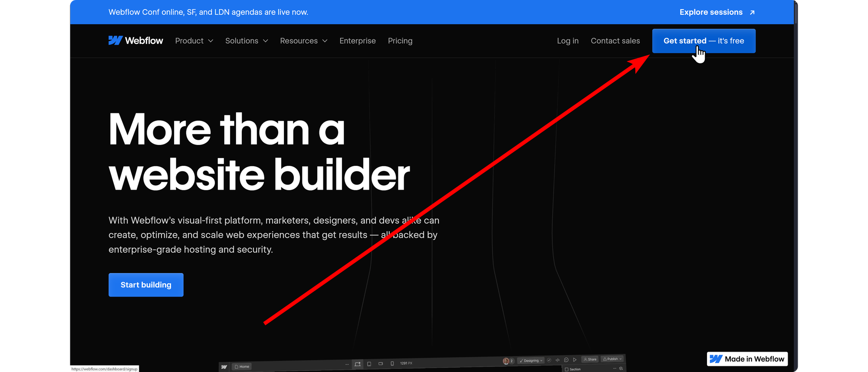
Task: Expand the Product dropdown menu
Action: [194, 41]
